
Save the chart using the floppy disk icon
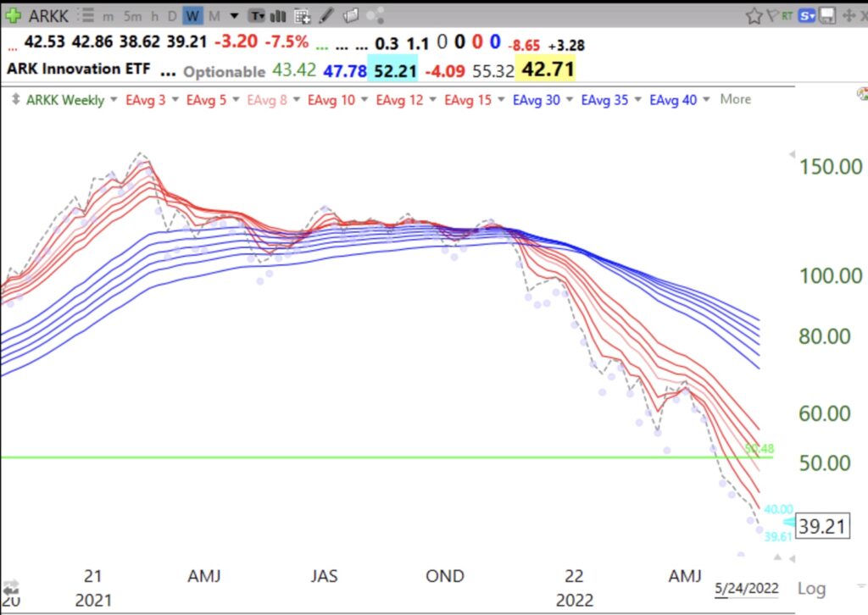827,15
